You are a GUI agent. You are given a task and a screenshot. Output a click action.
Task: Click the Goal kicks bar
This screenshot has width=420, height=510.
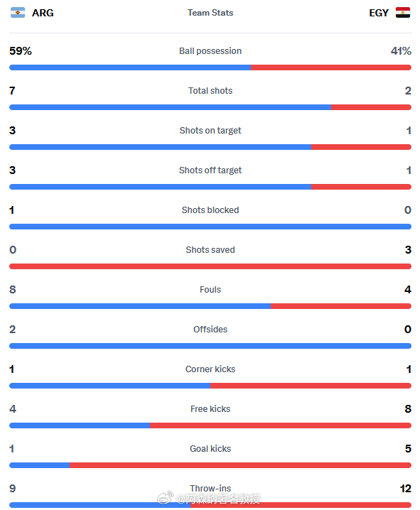click(210, 465)
